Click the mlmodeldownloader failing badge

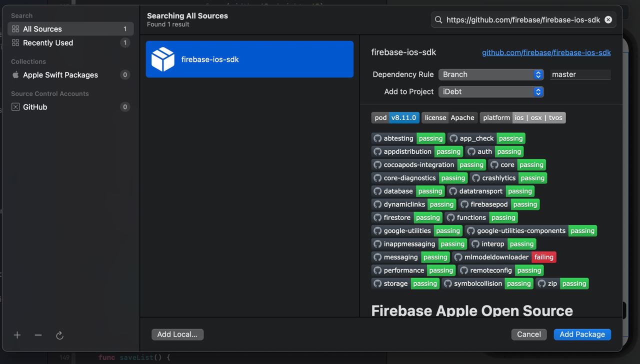click(x=543, y=257)
